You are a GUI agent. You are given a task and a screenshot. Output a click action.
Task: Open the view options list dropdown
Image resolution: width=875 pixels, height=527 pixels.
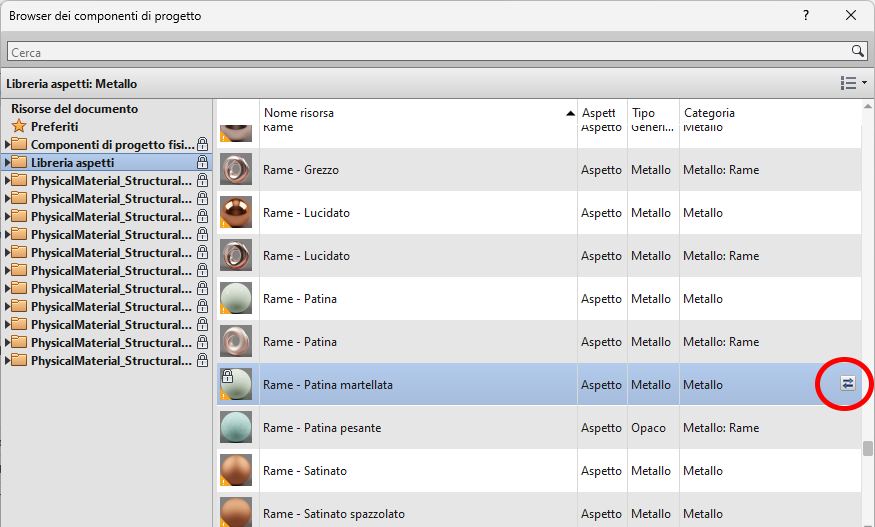click(853, 84)
